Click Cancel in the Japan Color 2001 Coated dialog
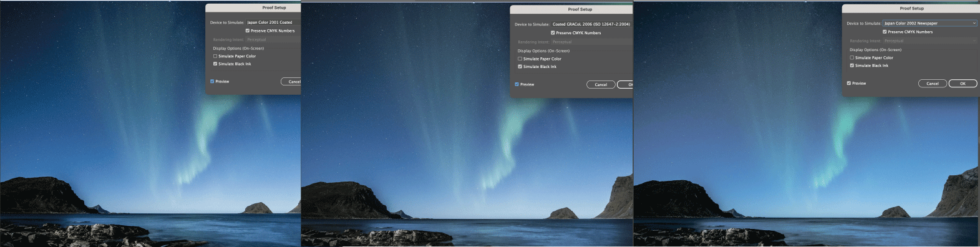 click(x=291, y=82)
